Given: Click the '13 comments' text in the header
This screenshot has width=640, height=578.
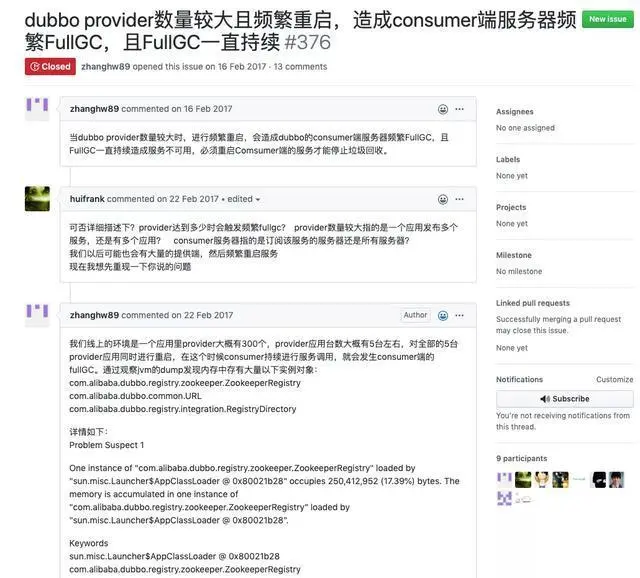Looking at the screenshot, I should tap(300, 67).
